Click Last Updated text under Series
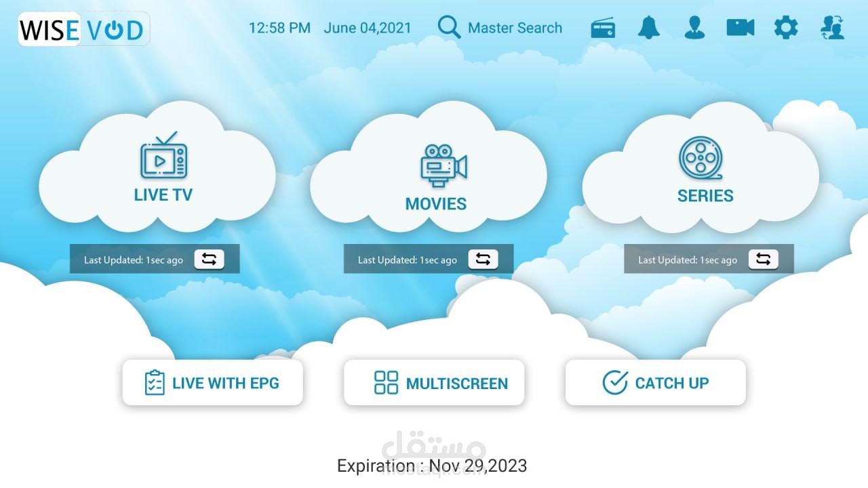 (688, 260)
